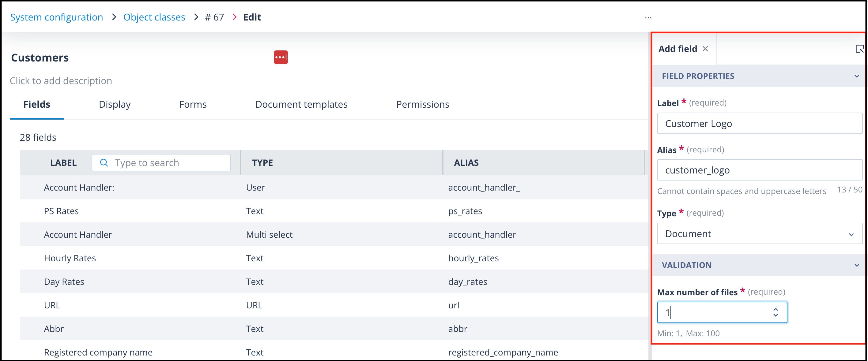868x361 pixels.
Task: Click the User type cell
Action: [x=255, y=188]
